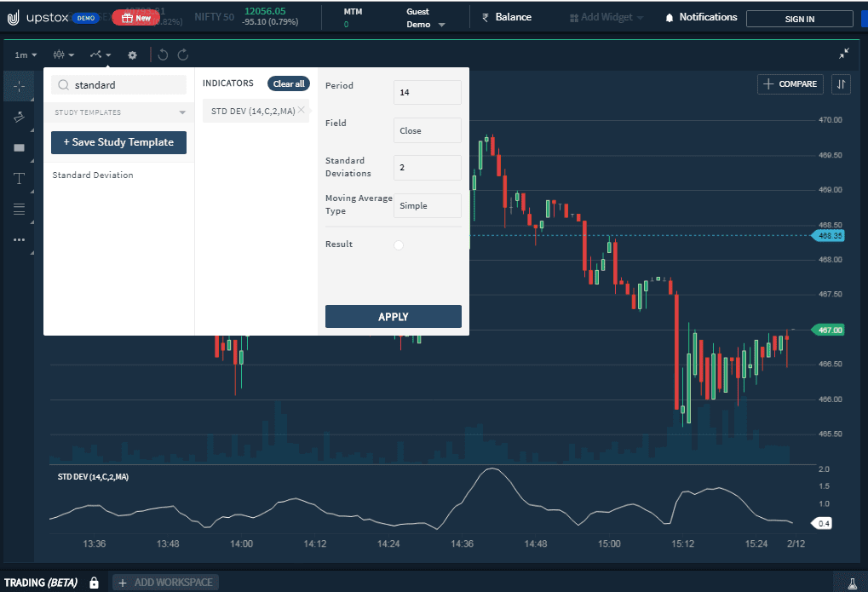Open the chart style candlestick dropdown

(x=63, y=55)
